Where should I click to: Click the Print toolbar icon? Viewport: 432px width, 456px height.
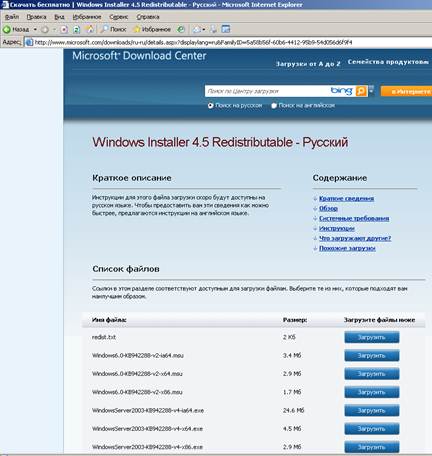pyautogui.click(x=213, y=30)
